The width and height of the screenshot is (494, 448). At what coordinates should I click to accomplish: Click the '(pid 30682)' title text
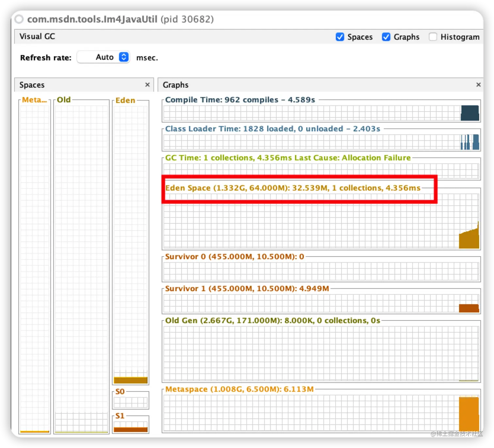(x=187, y=19)
